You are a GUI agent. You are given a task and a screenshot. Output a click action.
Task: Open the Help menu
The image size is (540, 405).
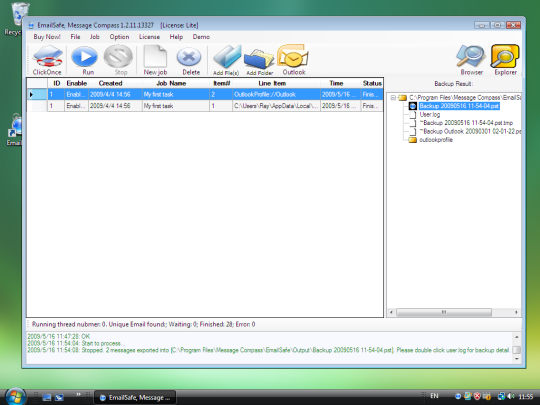click(x=176, y=37)
